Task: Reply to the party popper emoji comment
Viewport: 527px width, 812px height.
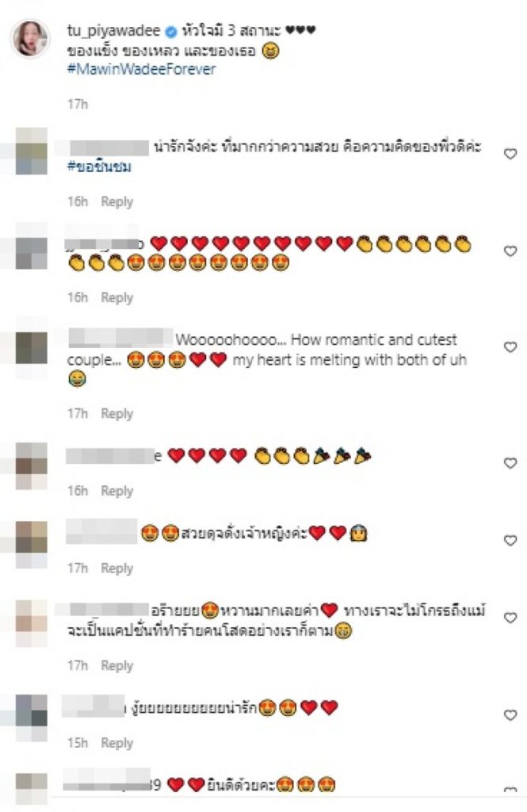Action: [x=117, y=490]
